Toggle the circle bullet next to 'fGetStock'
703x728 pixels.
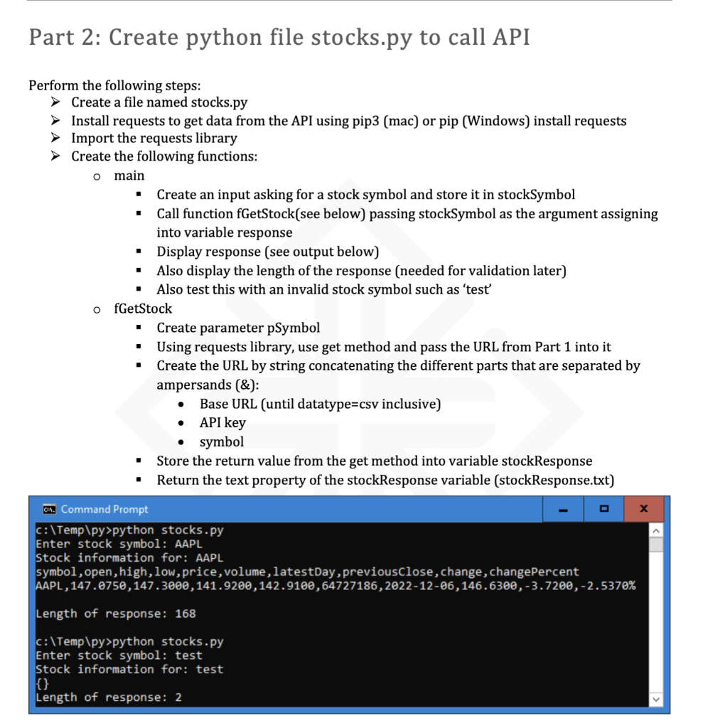click(96, 309)
